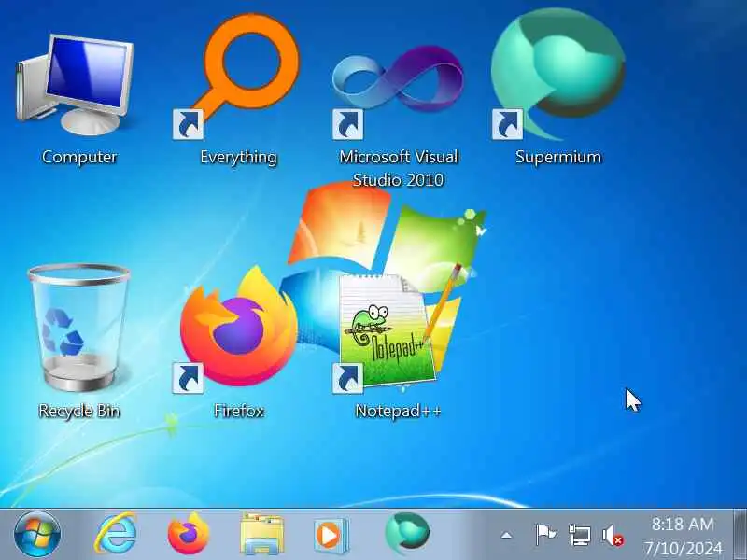Image resolution: width=747 pixels, height=560 pixels.
Task: Click the 'Supermium' icon label text
Action: (558, 157)
